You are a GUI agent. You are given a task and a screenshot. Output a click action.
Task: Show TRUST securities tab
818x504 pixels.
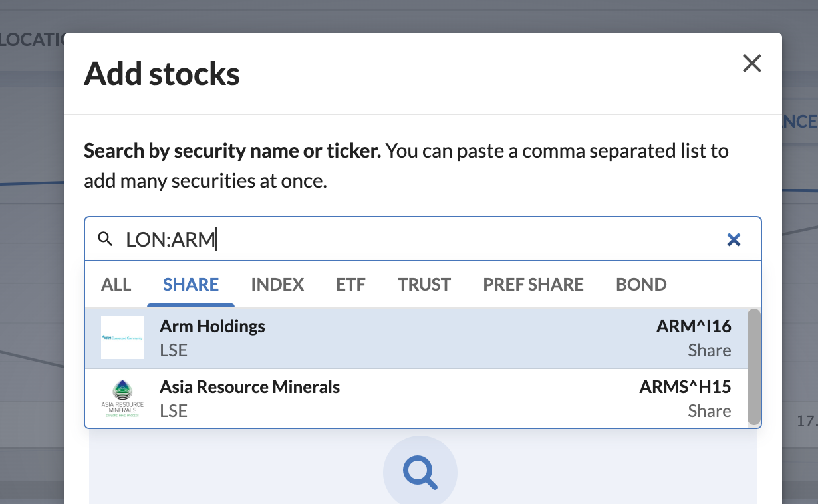(x=424, y=285)
